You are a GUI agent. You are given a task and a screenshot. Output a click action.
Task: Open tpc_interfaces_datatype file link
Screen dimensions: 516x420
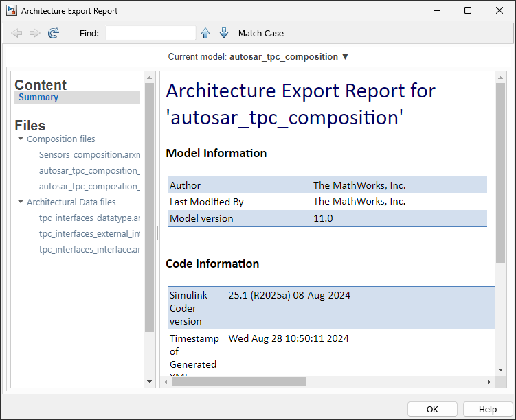coord(89,218)
